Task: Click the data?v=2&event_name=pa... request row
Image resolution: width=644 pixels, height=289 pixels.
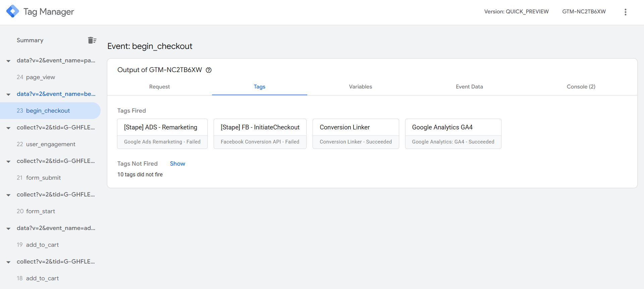Action: pyautogui.click(x=56, y=60)
